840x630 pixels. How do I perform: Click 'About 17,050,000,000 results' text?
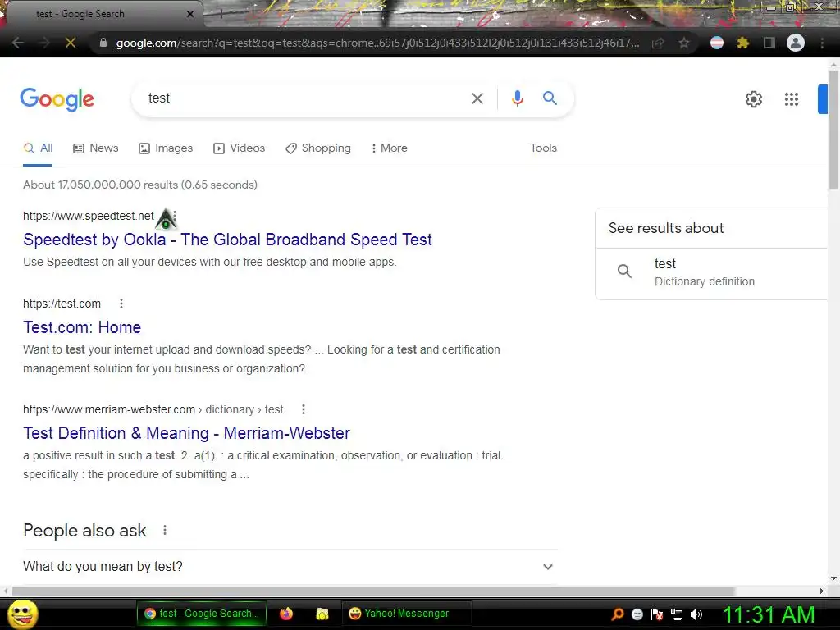tap(139, 185)
